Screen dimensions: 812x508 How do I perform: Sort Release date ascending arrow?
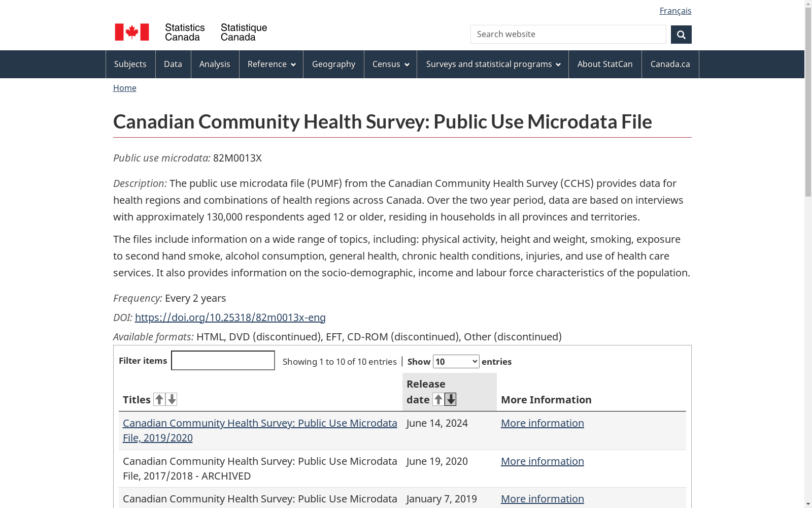[438, 399]
